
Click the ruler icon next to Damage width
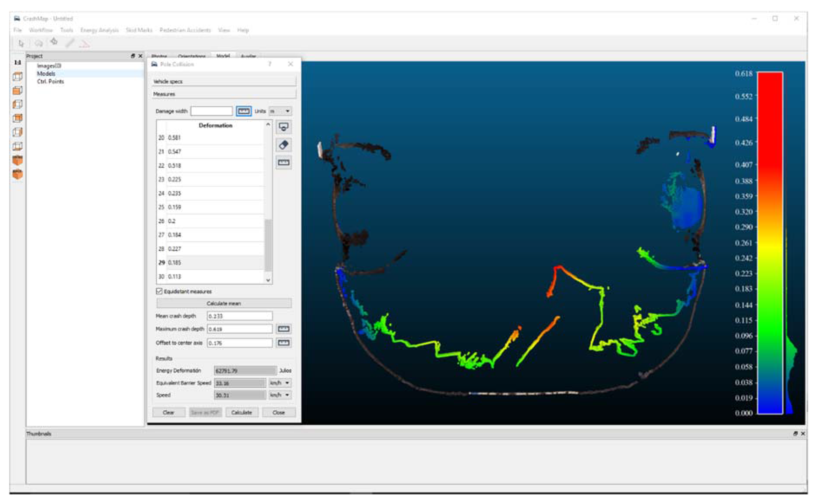point(244,111)
